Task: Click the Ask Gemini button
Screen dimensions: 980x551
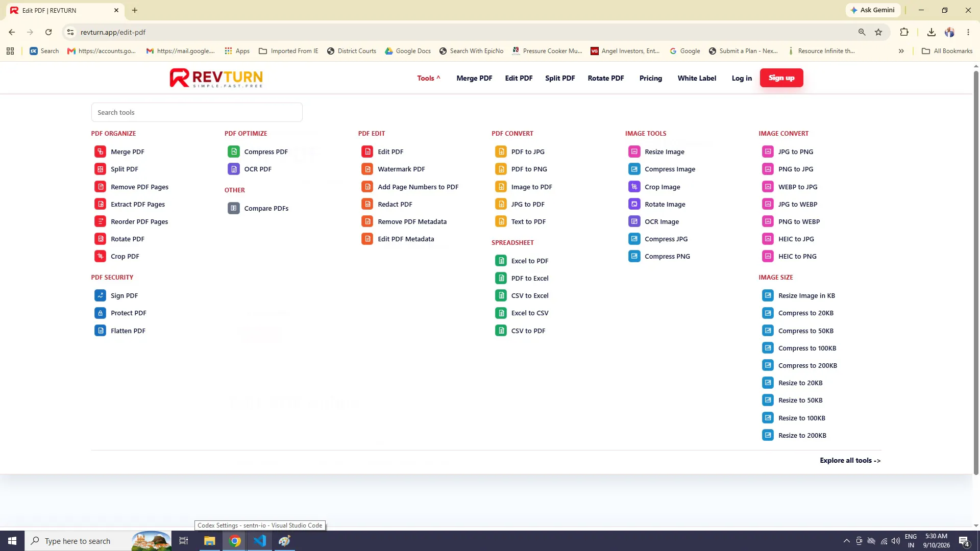Action: tap(873, 10)
